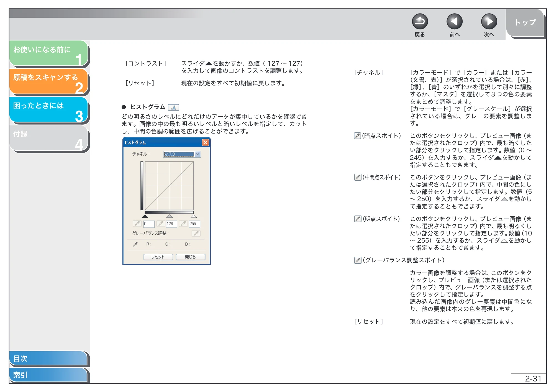Screen dimensions: 554x392
Task: Open chapter 3 困ったときには tab
Action: (x=49, y=110)
